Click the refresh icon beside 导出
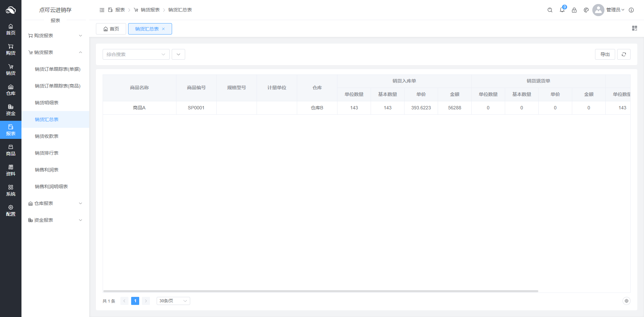The width and height of the screenshot is (644, 317). tap(624, 54)
